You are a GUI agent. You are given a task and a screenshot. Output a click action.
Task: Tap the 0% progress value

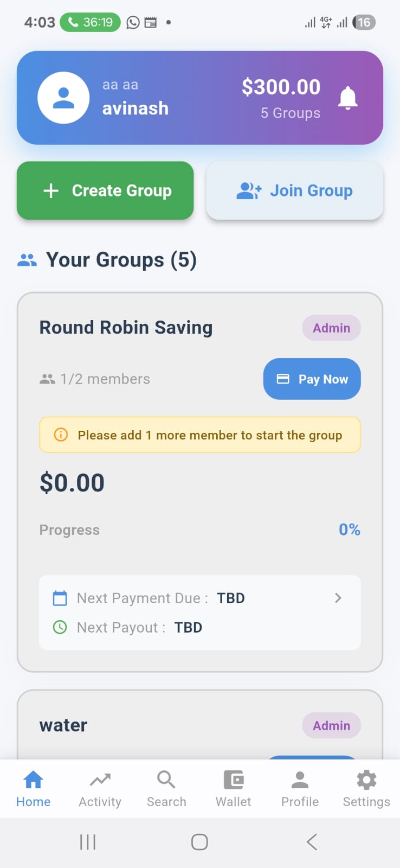[349, 529]
